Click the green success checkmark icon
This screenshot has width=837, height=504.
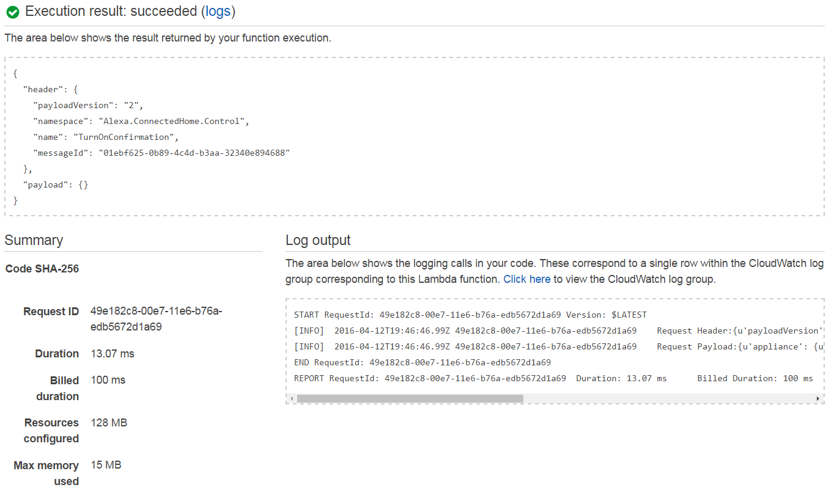[x=12, y=11]
